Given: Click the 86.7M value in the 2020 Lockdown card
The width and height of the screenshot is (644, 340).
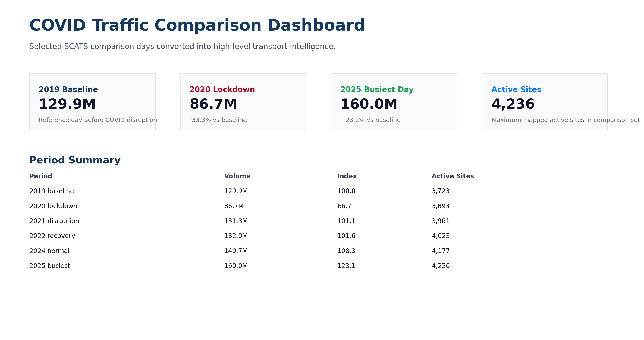Looking at the screenshot, I should (213, 104).
